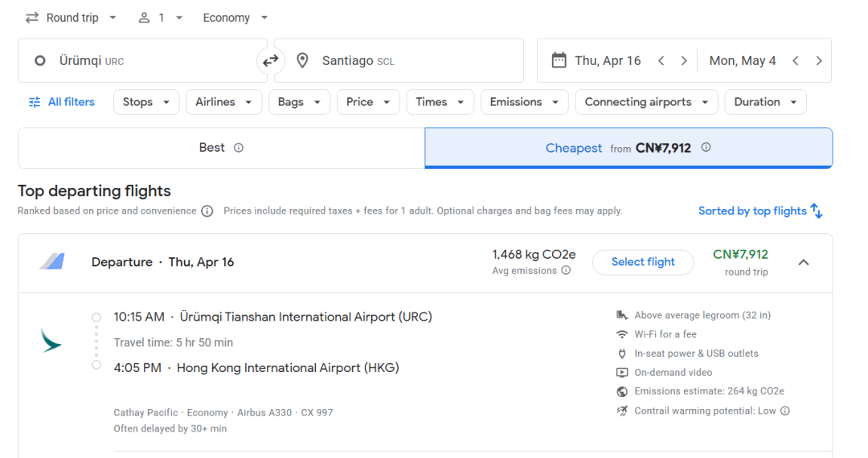The height and width of the screenshot is (458, 868).
Task: Open the Price filter dropdown
Action: point(368,102)
